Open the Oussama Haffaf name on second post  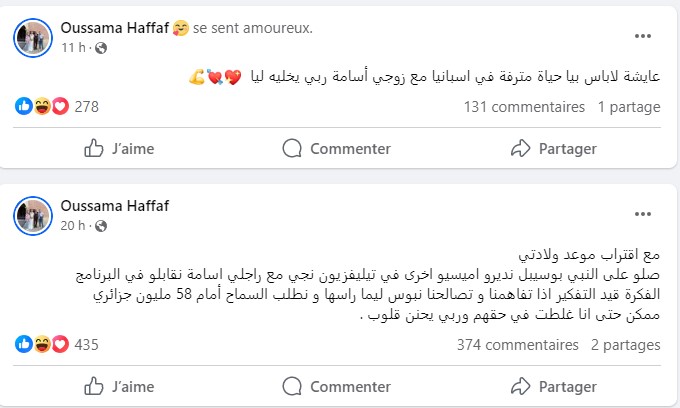point(114,206)
